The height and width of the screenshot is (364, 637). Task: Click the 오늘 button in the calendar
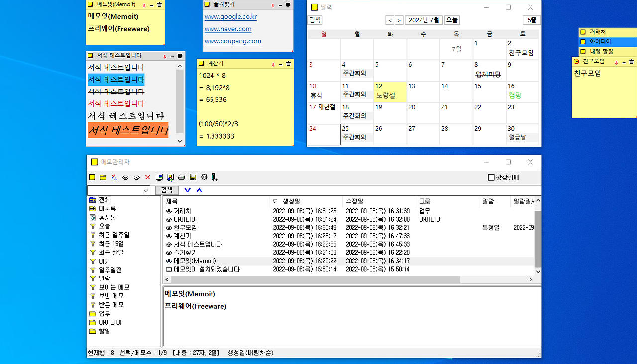[x=451, y=20]
